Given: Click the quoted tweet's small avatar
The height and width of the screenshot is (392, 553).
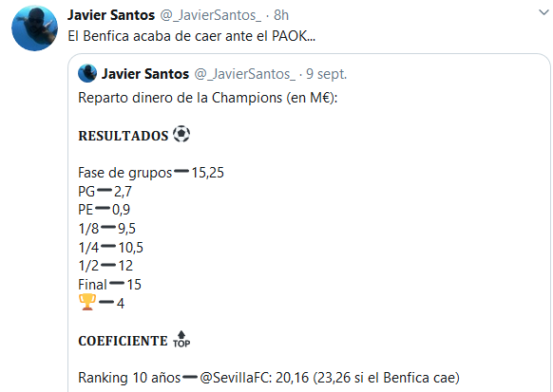Looking at the screenshot, I should (x=87, y=73).
